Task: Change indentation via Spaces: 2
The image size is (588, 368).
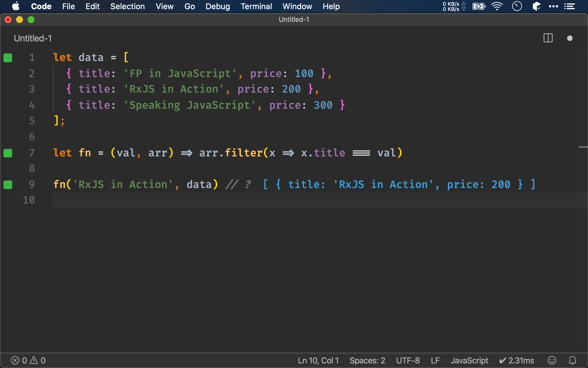Action: coord(367,361)
